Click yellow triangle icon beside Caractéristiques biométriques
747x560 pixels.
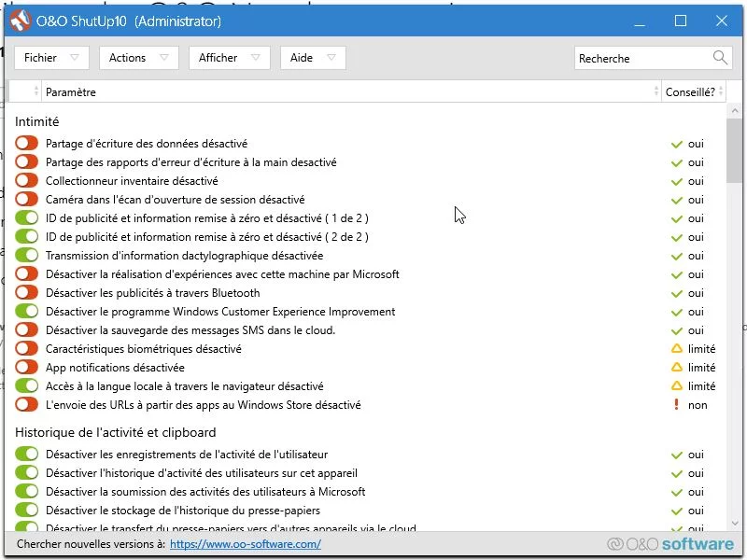(677, 349)
